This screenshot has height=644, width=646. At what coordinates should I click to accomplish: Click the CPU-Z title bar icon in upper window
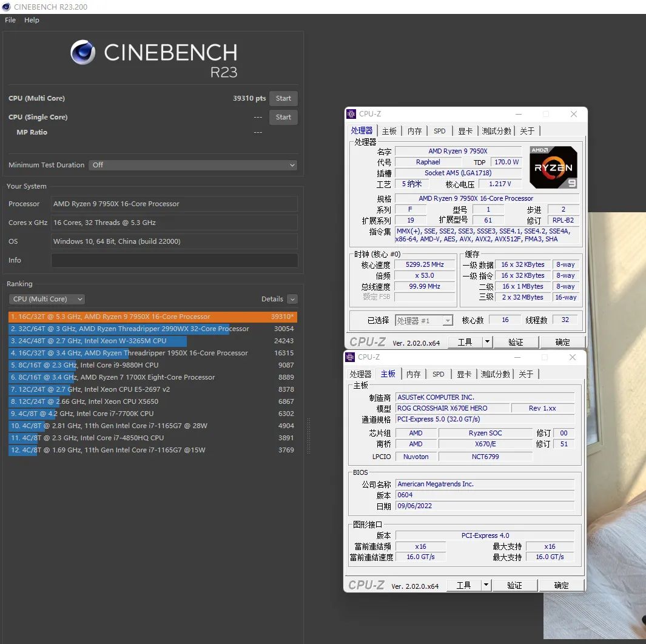tap(351, 114)
